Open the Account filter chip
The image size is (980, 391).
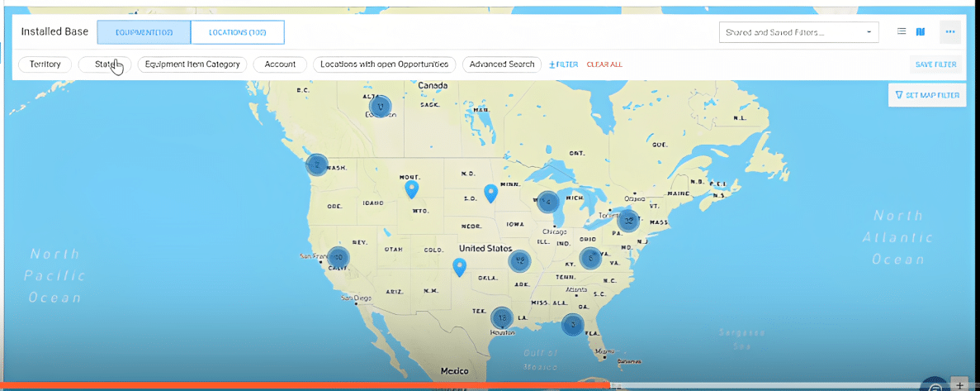tap(280, 64)
